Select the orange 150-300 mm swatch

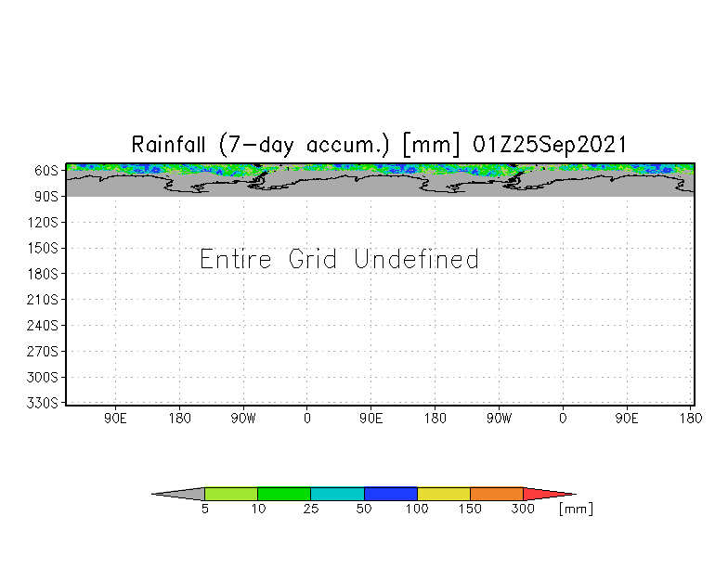point(497,494)
